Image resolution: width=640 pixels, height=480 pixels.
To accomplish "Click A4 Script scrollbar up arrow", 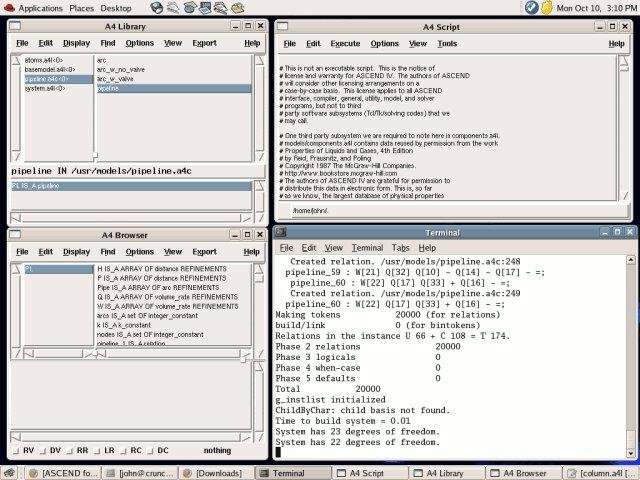I will click(x=624, y=61).
